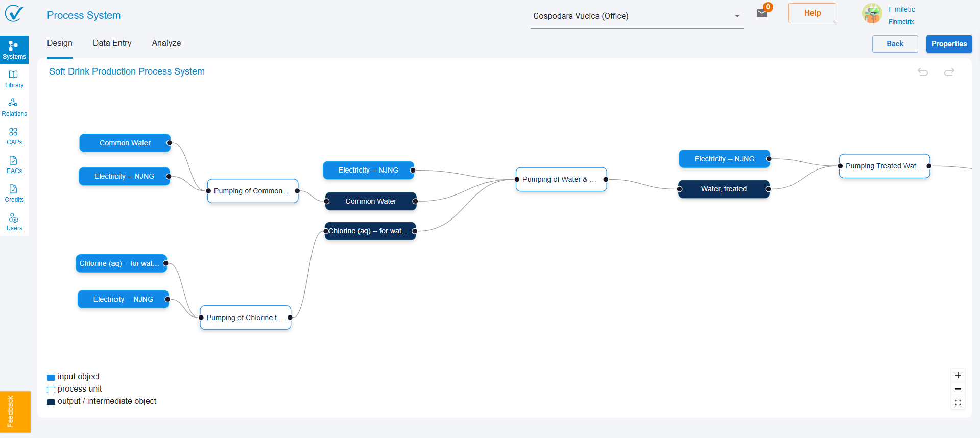Screen dimensions: 980x438
Task: Select the light-blue Chlorine (aq) input node
Action: [122, 263]
